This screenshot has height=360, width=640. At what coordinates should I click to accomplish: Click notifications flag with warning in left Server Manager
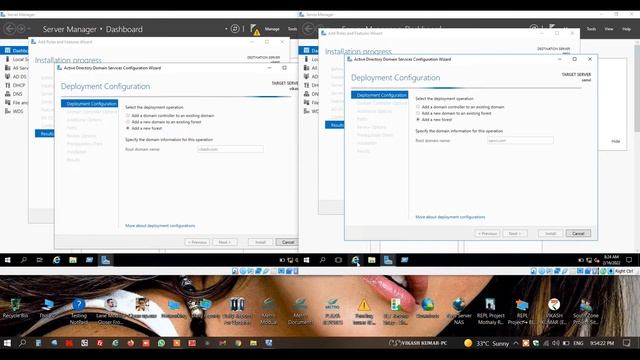pos(255,29)
